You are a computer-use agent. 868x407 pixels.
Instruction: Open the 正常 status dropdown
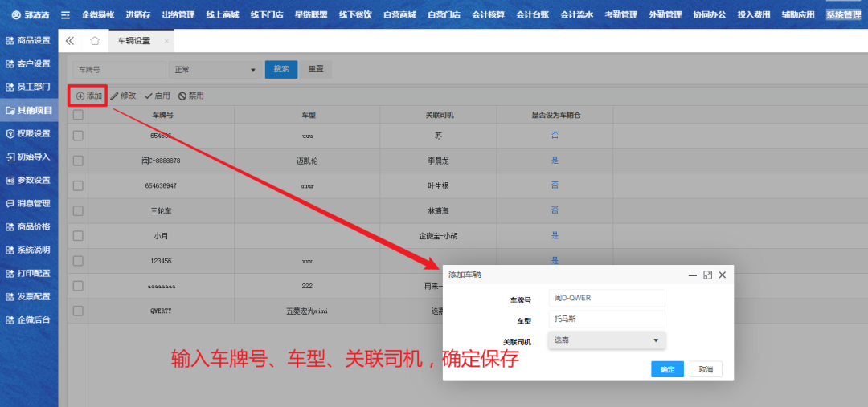pos(215,70)
